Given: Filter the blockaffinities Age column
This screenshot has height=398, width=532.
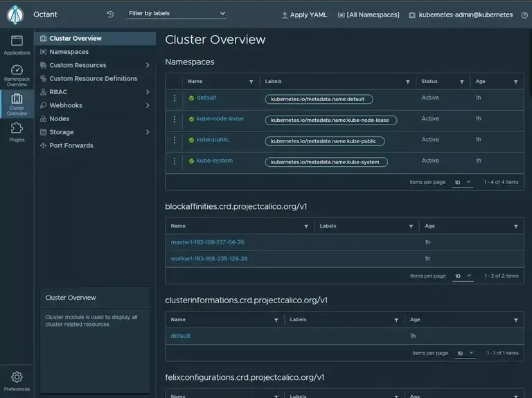Looking at the screenshot, I should 515,226.
